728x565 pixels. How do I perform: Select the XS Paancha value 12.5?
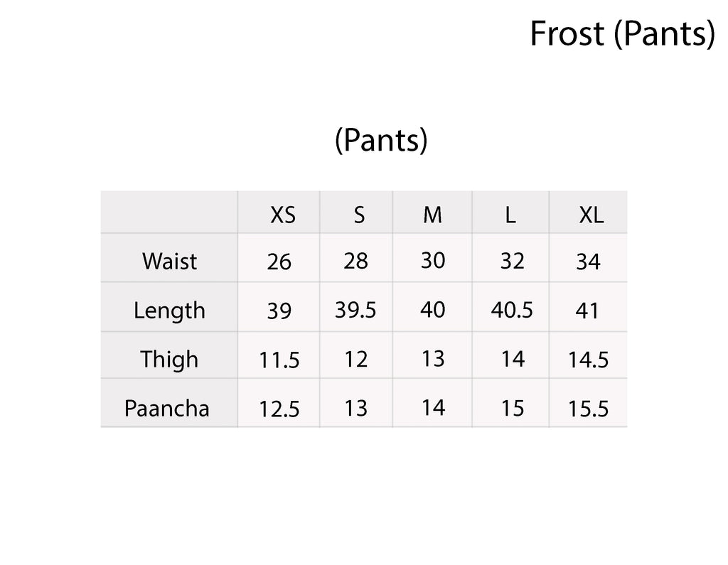click(279, 410)
